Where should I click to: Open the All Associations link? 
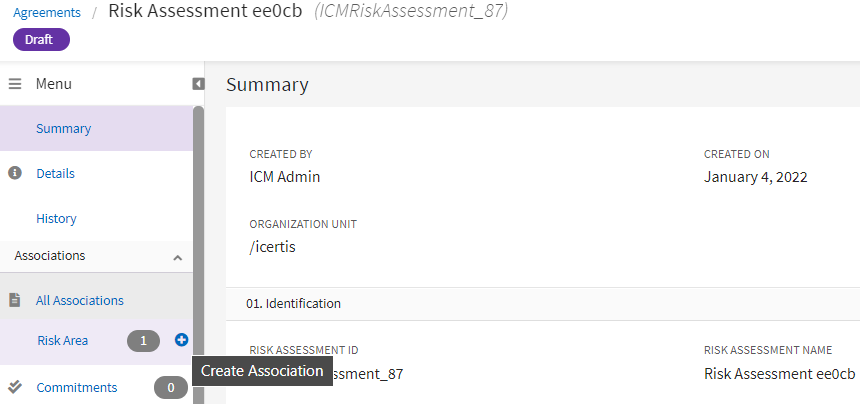[80, 300]
